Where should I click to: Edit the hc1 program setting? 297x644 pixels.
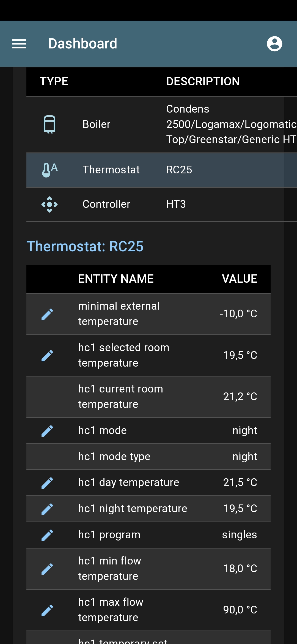tap(47, 534)
